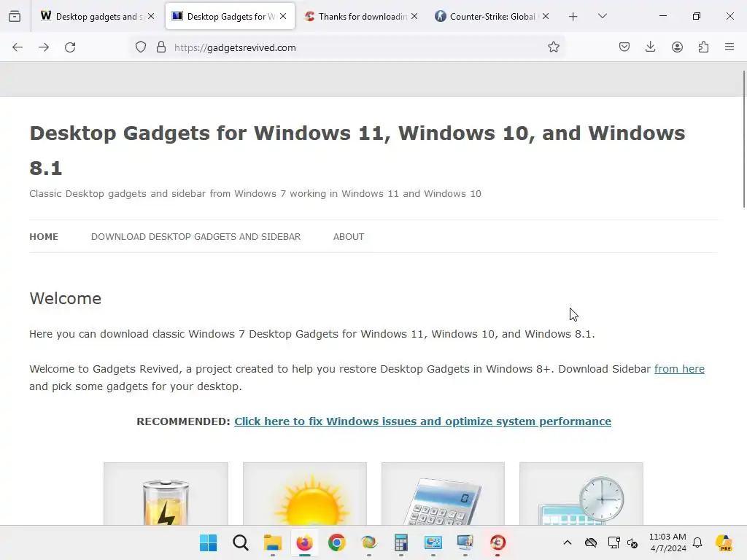This screenshot has width=747, height=560.
Task: Switch to Counter-Strike: Global tab
Action: pyautogui.click(x=492, y=17)
